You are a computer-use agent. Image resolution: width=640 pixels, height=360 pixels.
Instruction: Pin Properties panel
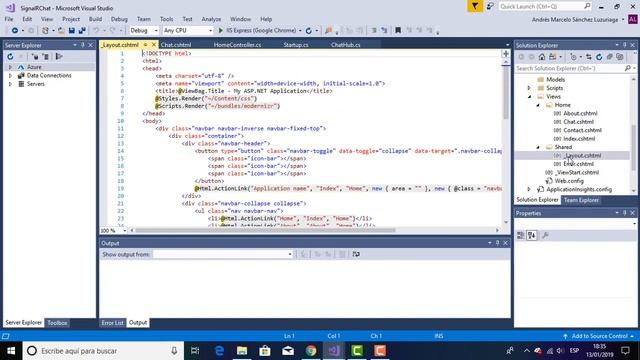tap(624, 213)
